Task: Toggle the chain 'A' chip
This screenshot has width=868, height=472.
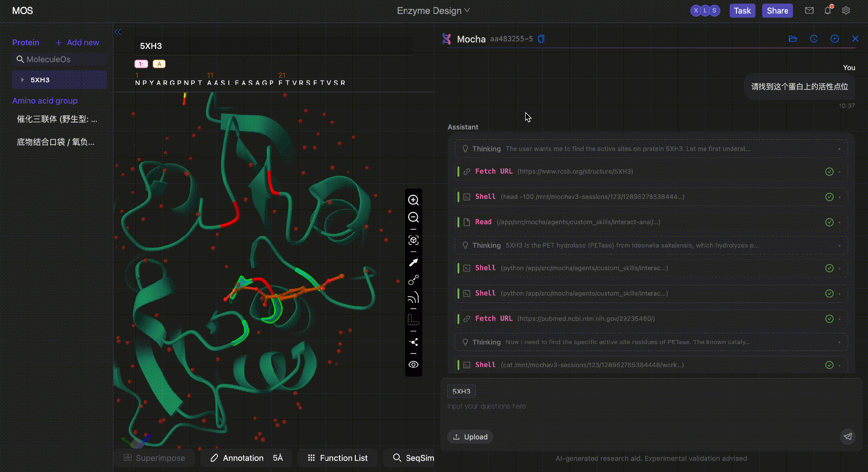Action: coord(159,64)
